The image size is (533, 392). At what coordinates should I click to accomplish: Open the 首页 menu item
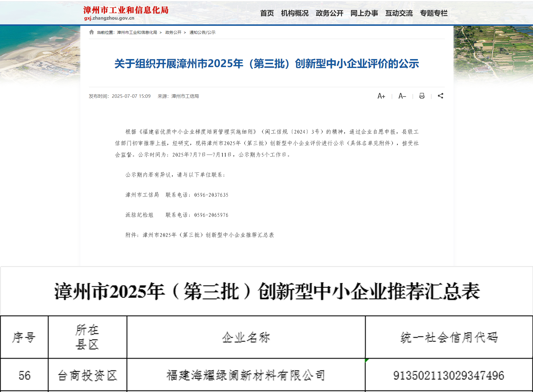tap(267, 13)
